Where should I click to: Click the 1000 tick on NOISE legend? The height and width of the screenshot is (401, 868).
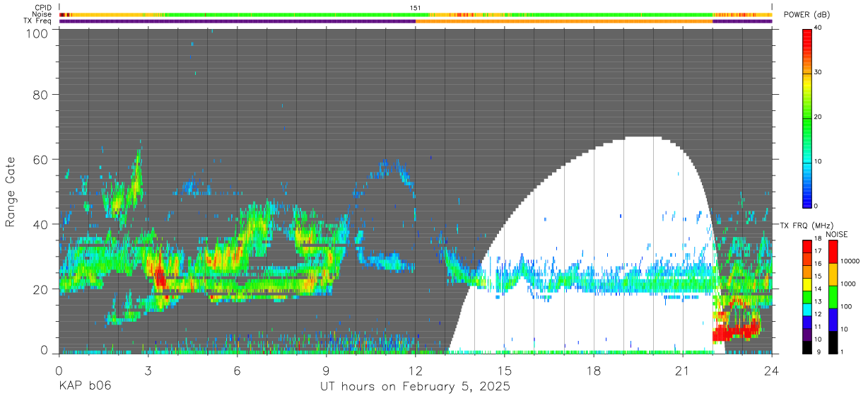(x=848, y=284)
